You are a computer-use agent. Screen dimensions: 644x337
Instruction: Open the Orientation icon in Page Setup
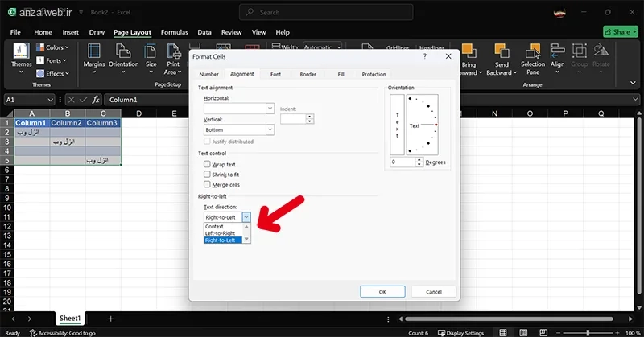(x=123, y=51)
